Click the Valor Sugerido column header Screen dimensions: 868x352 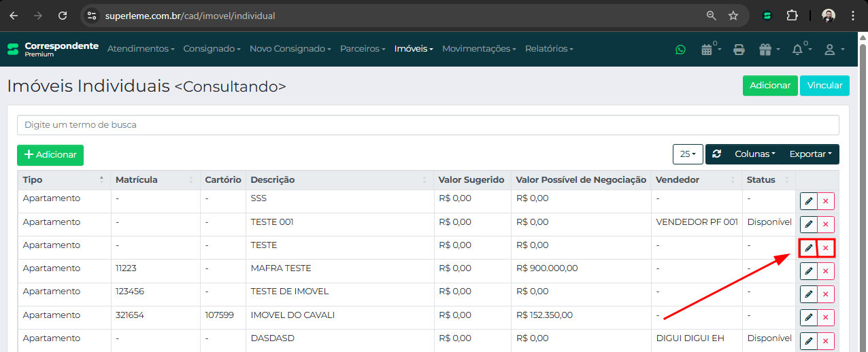(472, 180)
